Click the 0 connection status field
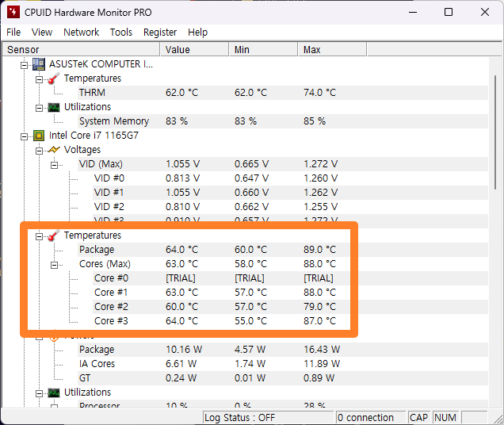The image size is (504, 425). click(x=371, y=418)
